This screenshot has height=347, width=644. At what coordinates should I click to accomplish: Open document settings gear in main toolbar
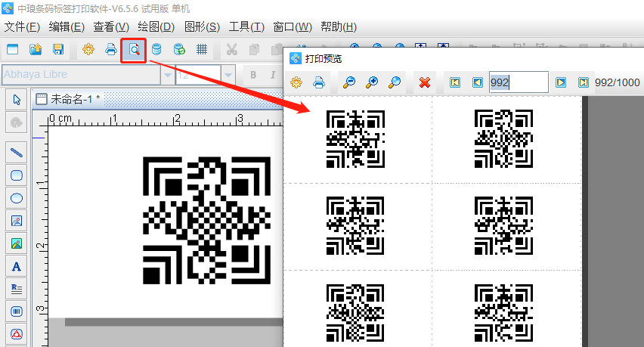88,50
